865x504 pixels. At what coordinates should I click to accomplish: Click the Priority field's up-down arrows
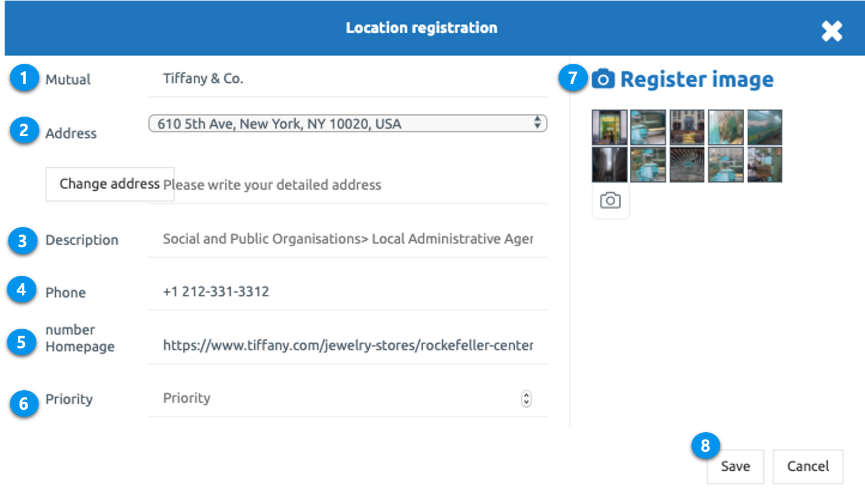(526, 398)
